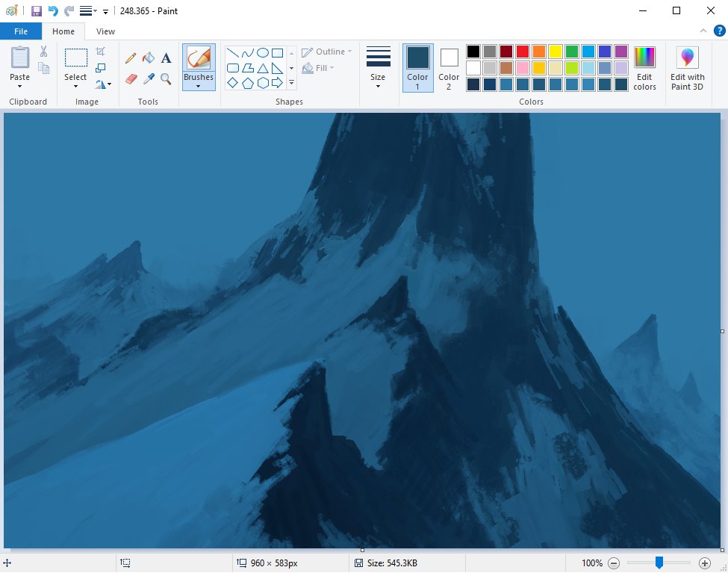Viewport: 728px width, 573px height.
Task: Click the bottom-right canvas resize handle
Action: (x=722, y=551)
